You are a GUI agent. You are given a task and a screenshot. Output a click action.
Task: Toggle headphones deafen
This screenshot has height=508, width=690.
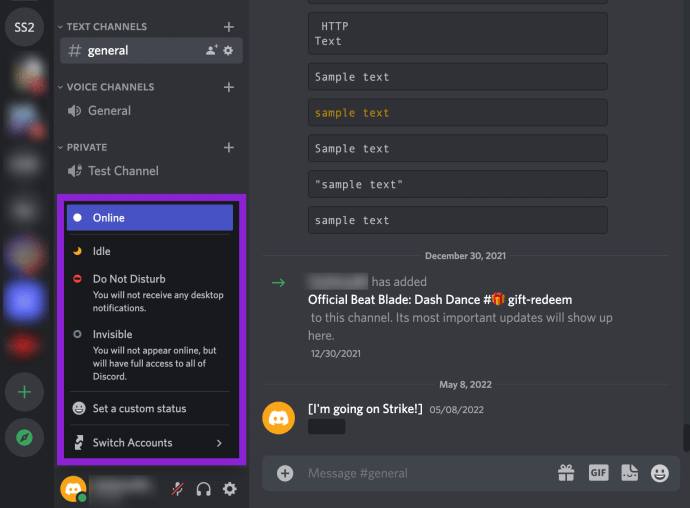pos(203,489)
